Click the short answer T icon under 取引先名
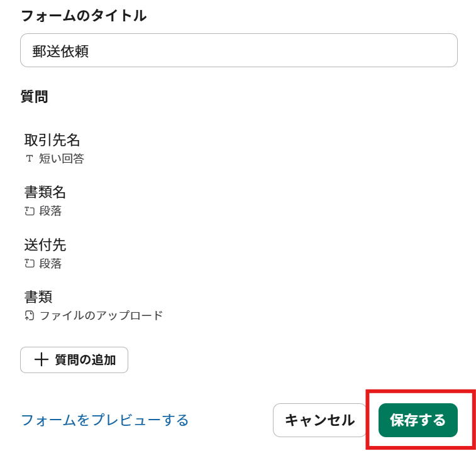476x451 pixels. click(x=29, y=159)
